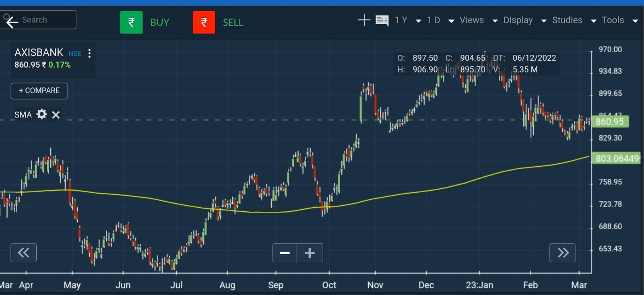Open the Studies dropdown
This screenshot has width=644, height=295.
point(574,21)
